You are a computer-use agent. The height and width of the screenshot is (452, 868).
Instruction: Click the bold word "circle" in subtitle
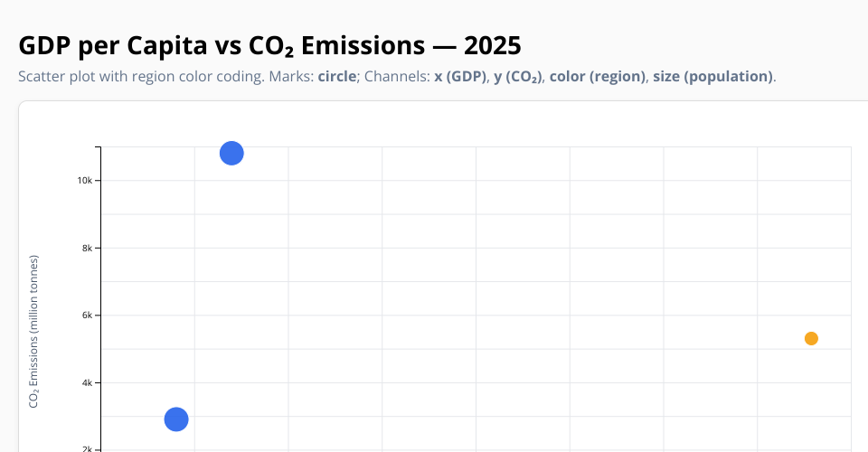[x=337, y=77]
